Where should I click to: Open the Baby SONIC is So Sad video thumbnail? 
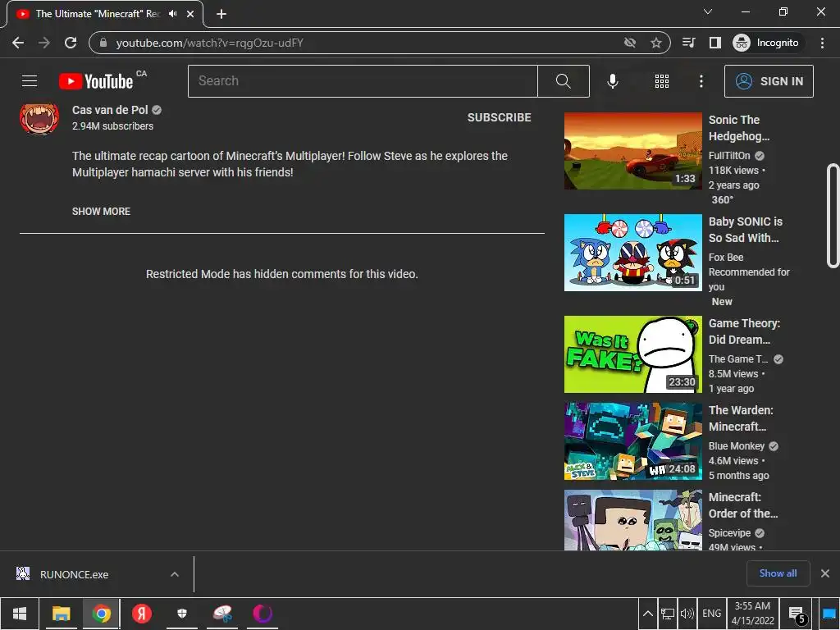pos(632,253)
